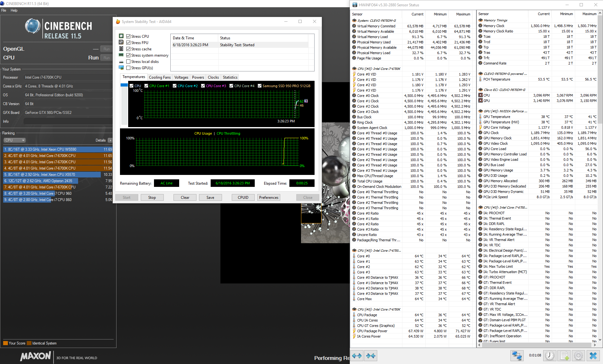Switch to Clocks tab
This screenshot has width=603, height=364.
coord(213,77)
